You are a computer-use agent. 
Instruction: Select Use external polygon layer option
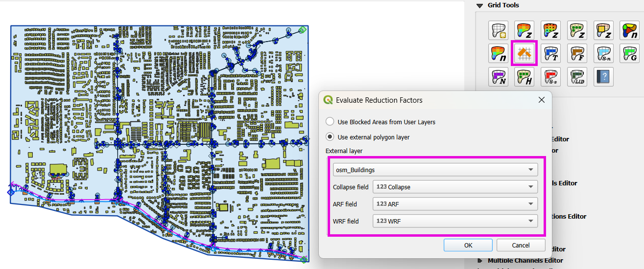[x=330, y=137]
